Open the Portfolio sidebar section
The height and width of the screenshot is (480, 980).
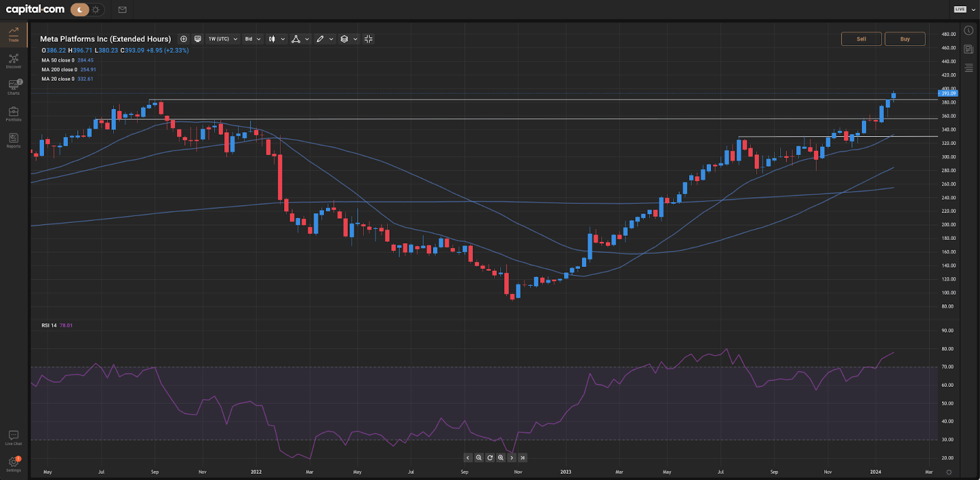click(13, 114)
